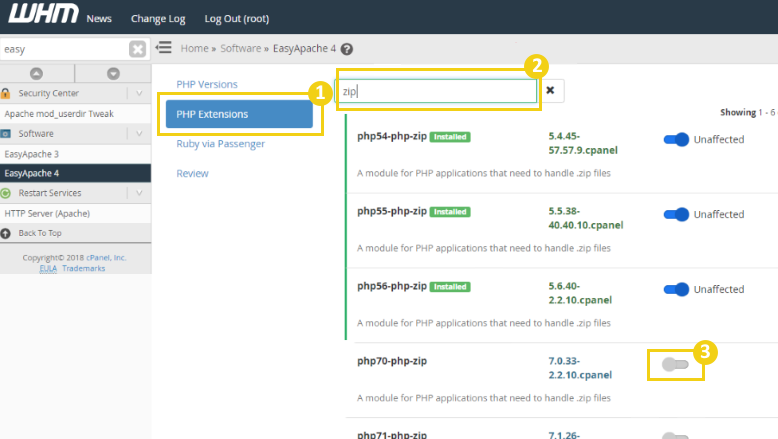Click the Software breadcrumb link
The height and width of the screenshot is (439, 778).
(x=241, y=49)
